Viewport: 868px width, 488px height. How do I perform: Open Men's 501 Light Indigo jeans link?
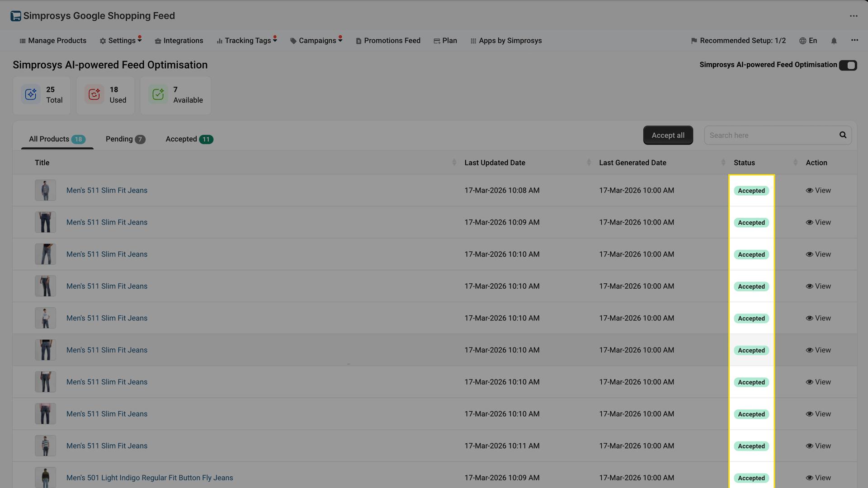pyautogui.click(x=149, y=477)
